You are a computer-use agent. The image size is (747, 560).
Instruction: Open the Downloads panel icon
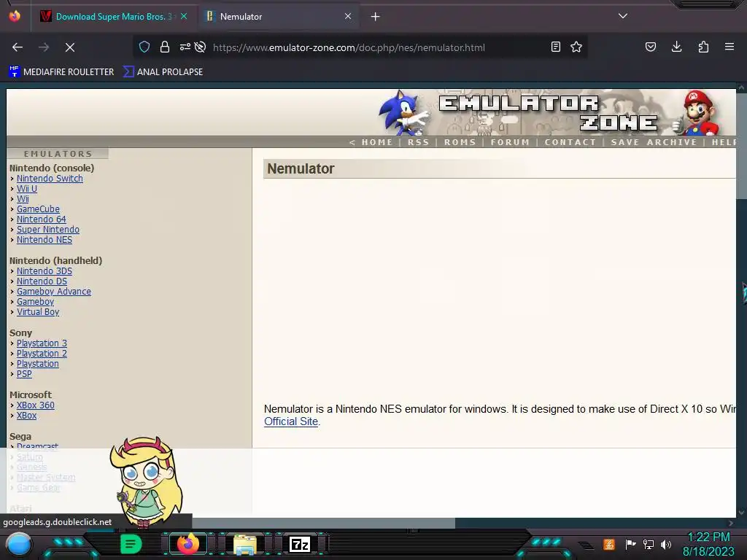(x=676, y=47)
